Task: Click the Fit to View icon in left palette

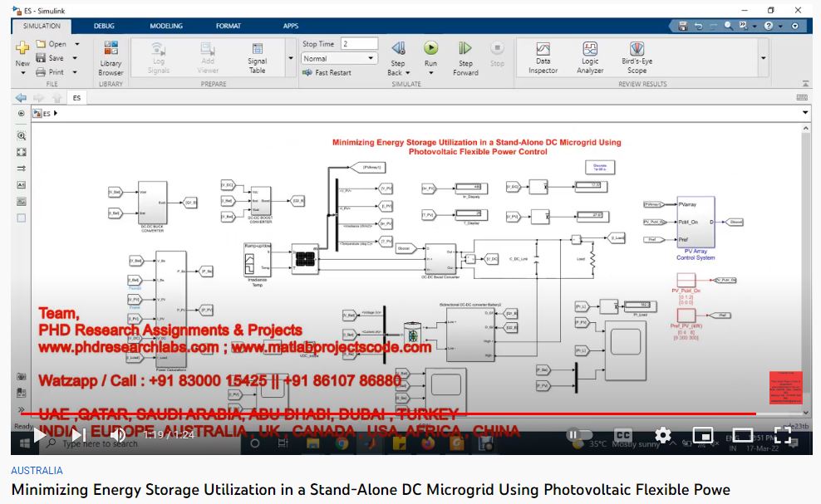Action: [22, 152]
